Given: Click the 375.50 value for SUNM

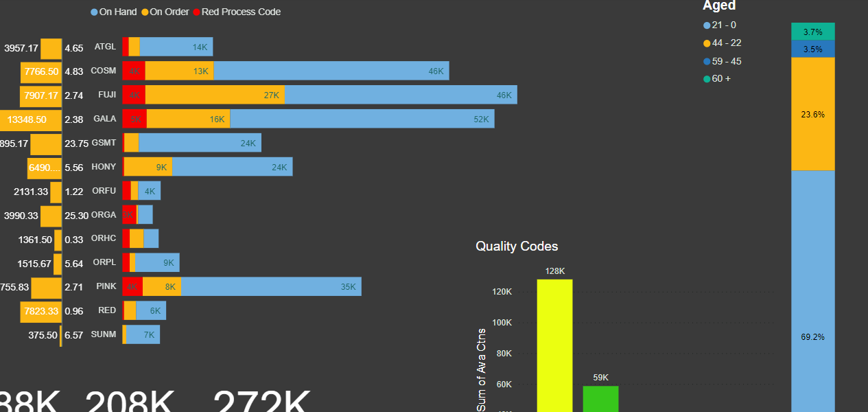Looking at the screenshot, I should (x=43, y=335).
